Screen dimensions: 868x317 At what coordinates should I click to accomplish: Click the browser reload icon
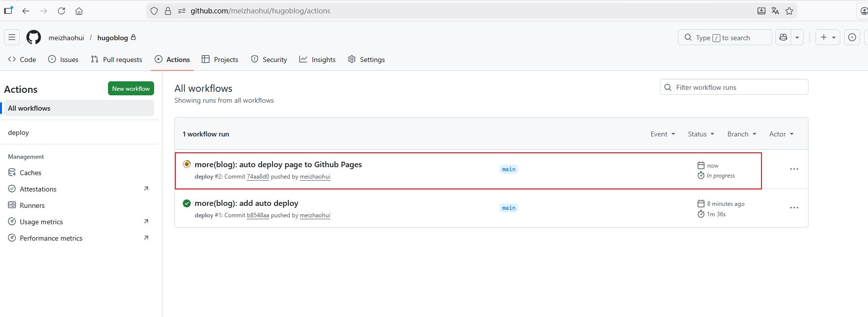61,11
